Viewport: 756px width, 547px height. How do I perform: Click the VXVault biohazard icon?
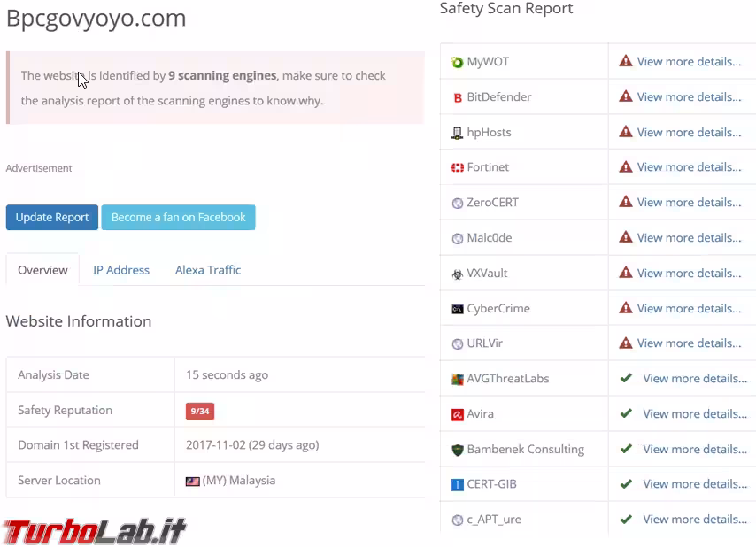[457, 273]
